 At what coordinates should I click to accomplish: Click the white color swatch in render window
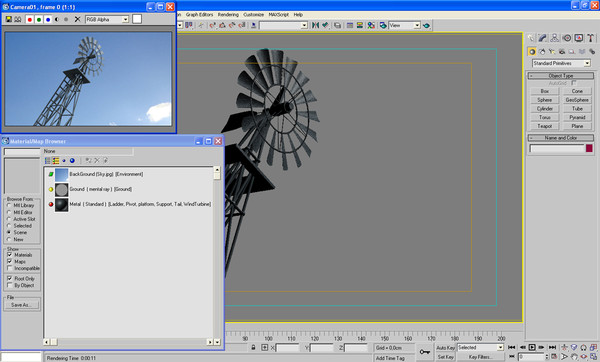point(137,19)
